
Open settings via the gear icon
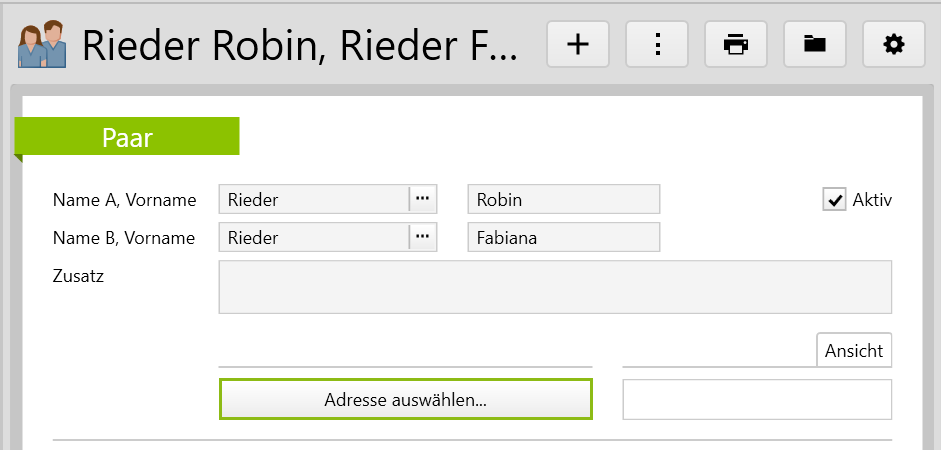tap(894, 44)
